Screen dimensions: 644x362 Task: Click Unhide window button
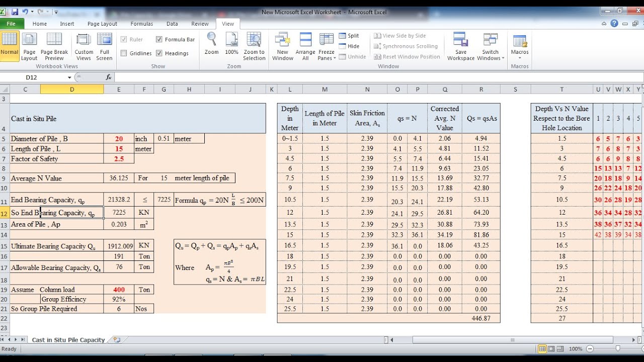[x=352, y=57]
